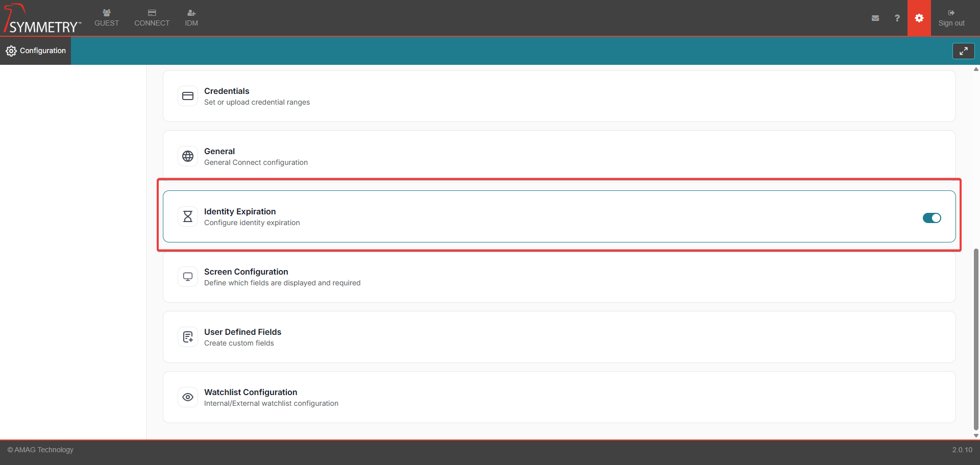Click the Identity Expiration hourglass icon
This screenshot has height=465, width=980.
(x=188, y=216)
